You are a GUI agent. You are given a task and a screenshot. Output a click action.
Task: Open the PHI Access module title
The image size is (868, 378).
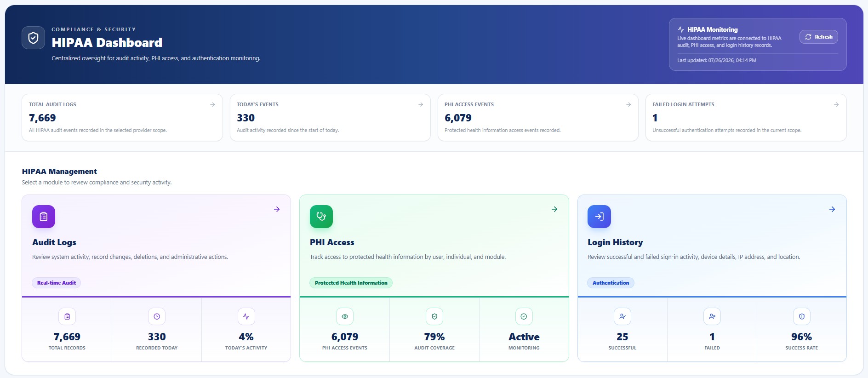[x=332, y=242]
